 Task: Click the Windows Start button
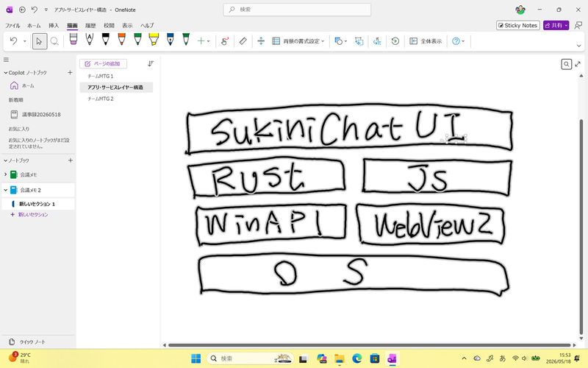pos(196,358)
